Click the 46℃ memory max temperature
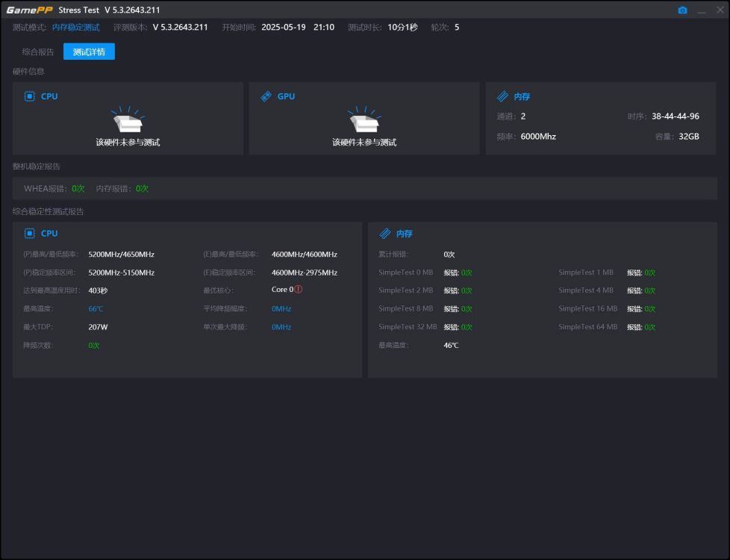Viewport: 730px width, 560px height. (451, 345)
